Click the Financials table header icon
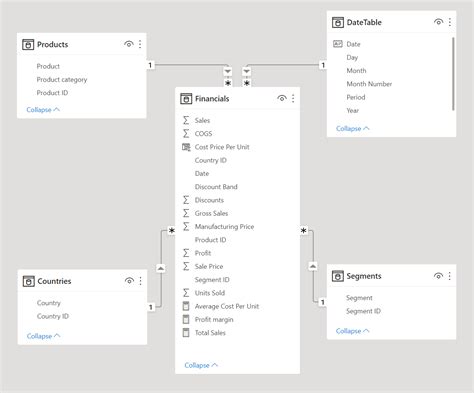Screen dimensions: 474x393 [186, 99]
